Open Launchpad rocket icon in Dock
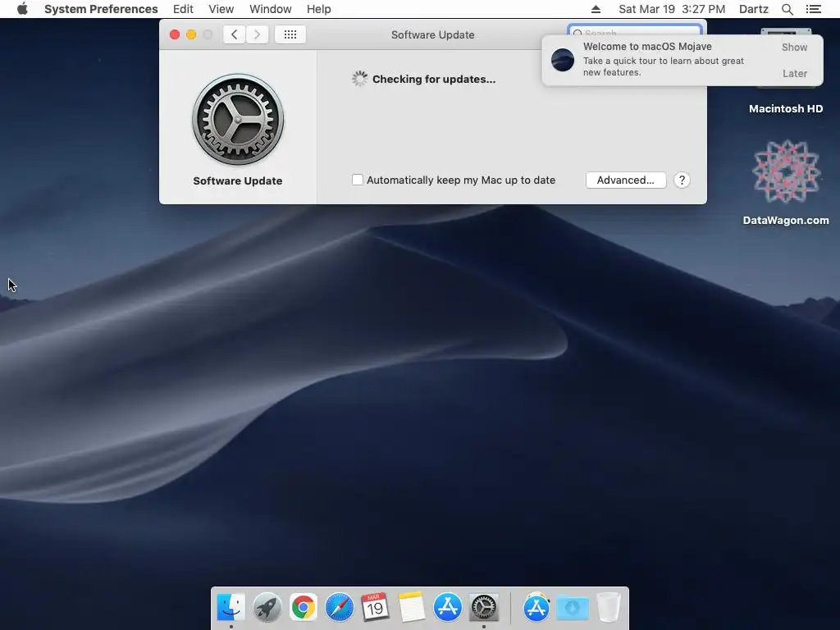 coord(267,607)
